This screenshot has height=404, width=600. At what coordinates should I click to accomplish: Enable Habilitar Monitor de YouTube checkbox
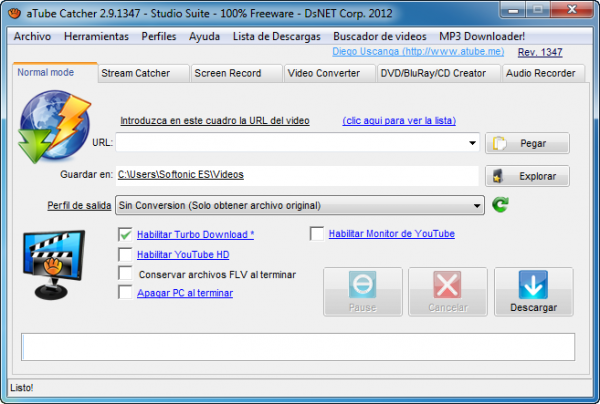click(317, 234)
